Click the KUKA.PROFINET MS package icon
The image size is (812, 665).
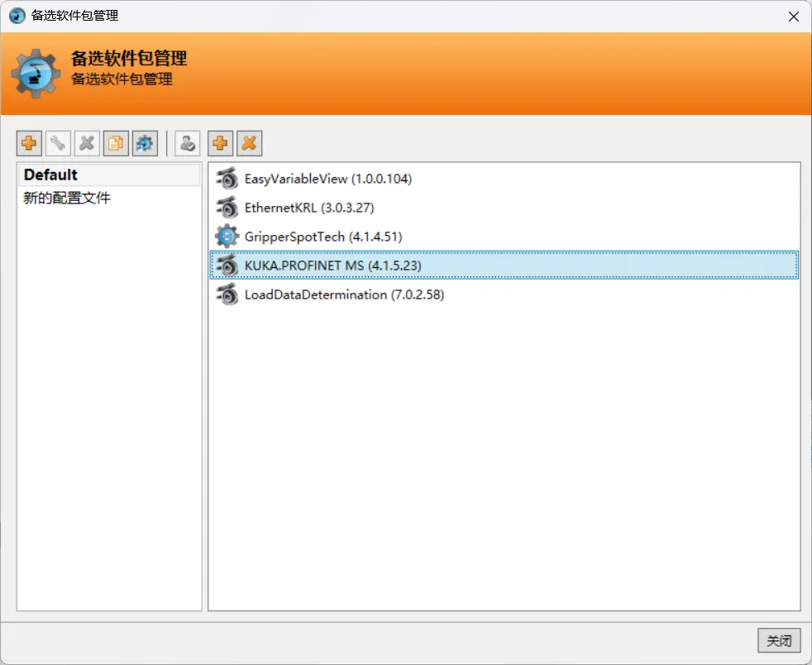(227, 266)
